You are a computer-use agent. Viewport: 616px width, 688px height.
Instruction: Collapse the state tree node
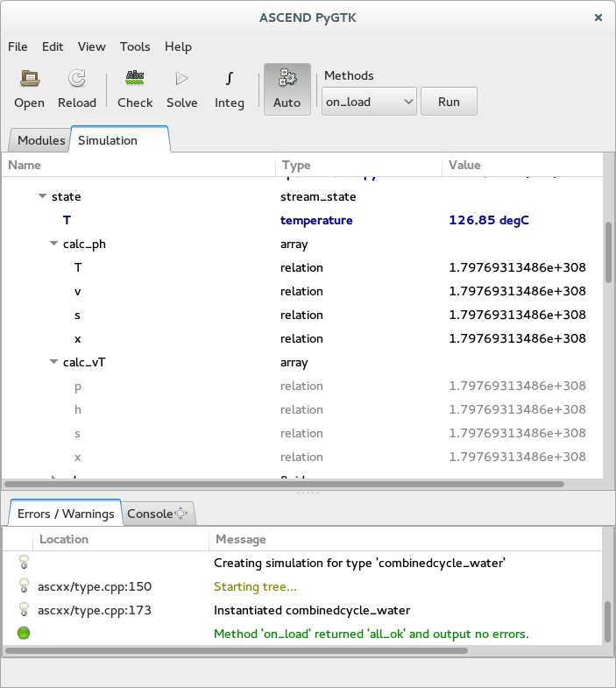tap(42, 197)
